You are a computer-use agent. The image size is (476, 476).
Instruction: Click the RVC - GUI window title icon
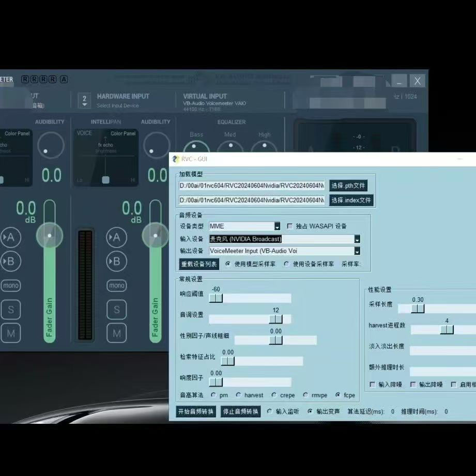coord(176,159)
